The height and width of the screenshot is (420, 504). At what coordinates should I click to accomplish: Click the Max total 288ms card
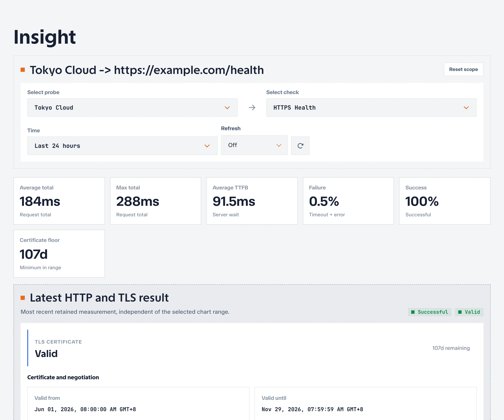point(156,201)
